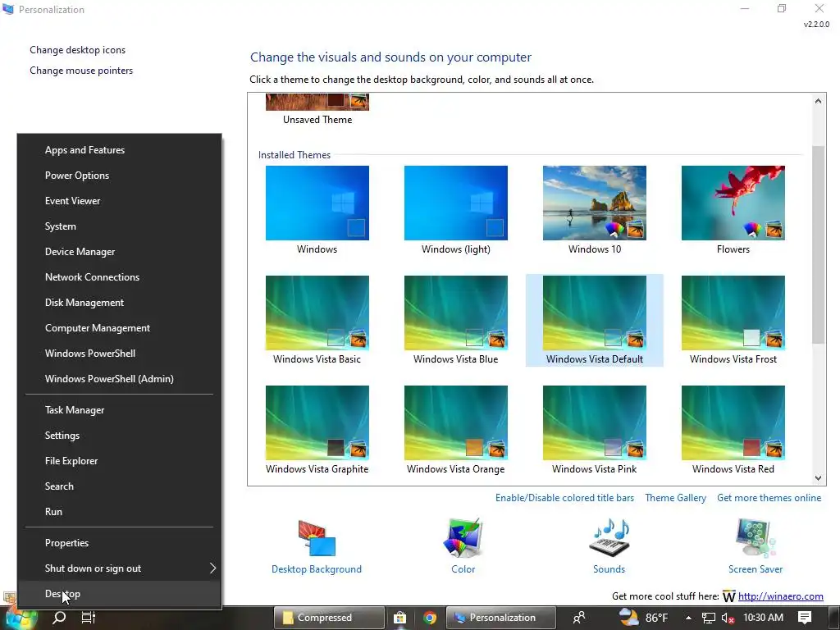Screen dimensions: 840x630
Task: Open Settings from the Win+X menu
Action: tap(120, 436)
